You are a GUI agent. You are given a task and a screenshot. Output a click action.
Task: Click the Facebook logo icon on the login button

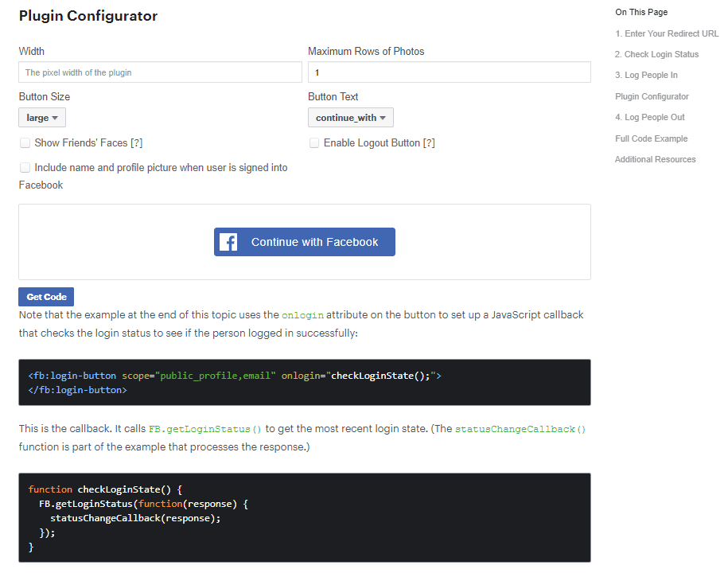[x=228, y=241]
